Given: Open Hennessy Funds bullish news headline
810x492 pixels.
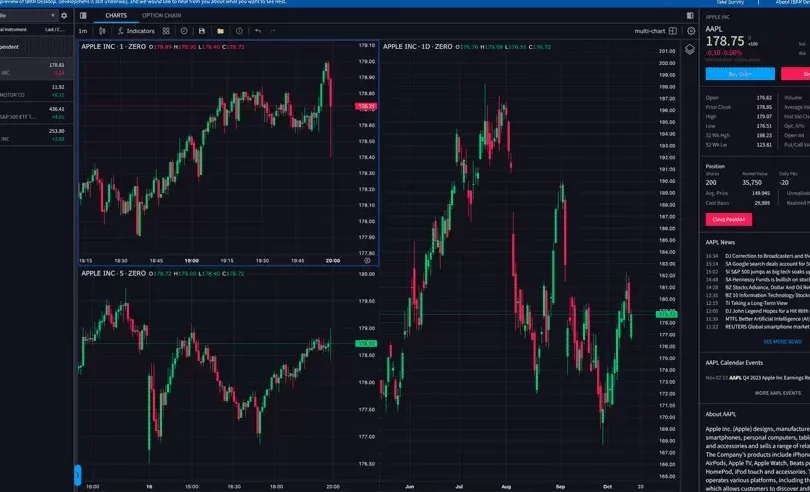Looking at the screenshot, I should tap(767, 280).
